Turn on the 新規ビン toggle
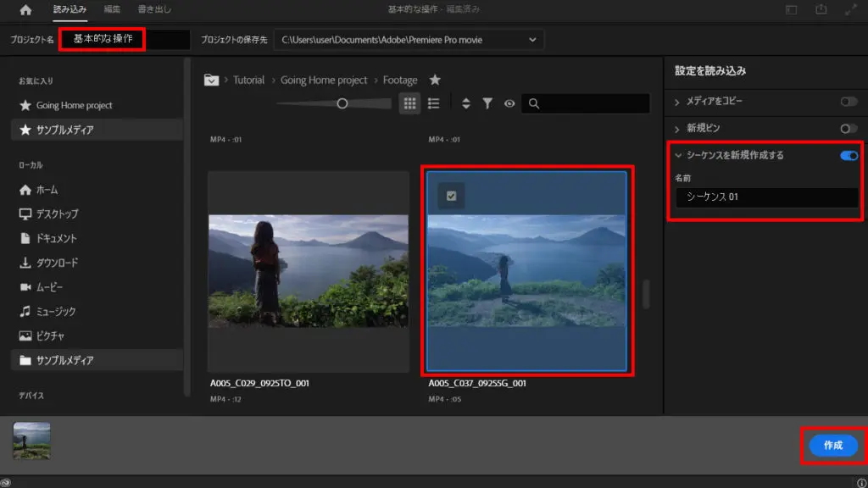This screenshot has height=488, width=868. (x=848, y=129)
